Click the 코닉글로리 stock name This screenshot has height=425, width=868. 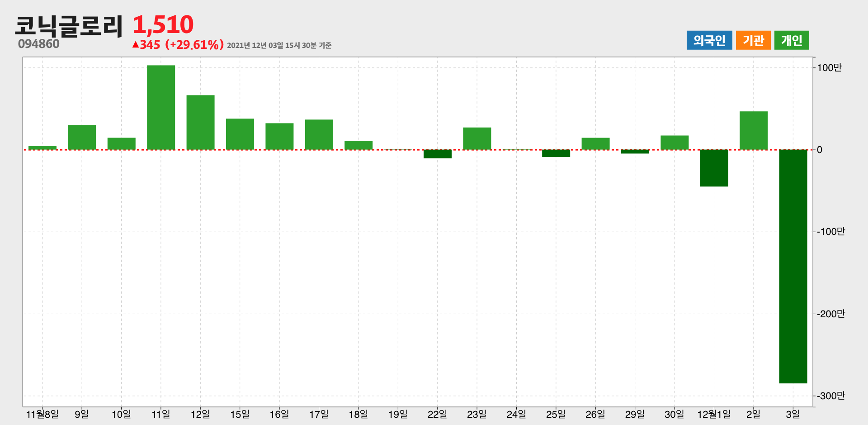(x=69, y=26)
